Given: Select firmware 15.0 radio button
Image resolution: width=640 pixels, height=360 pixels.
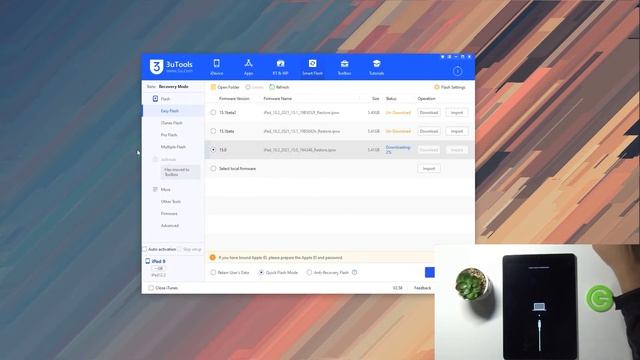Looking at the screenshot, I should tap(213, 150).
